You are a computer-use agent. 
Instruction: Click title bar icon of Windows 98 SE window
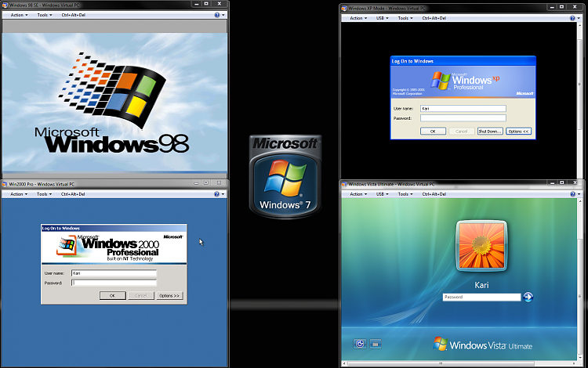(5, 5)
